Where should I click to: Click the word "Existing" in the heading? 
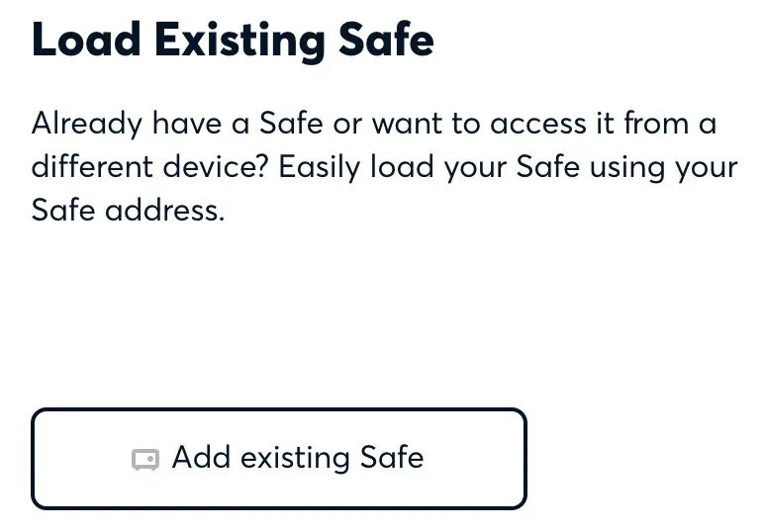(x=240, y=42)
